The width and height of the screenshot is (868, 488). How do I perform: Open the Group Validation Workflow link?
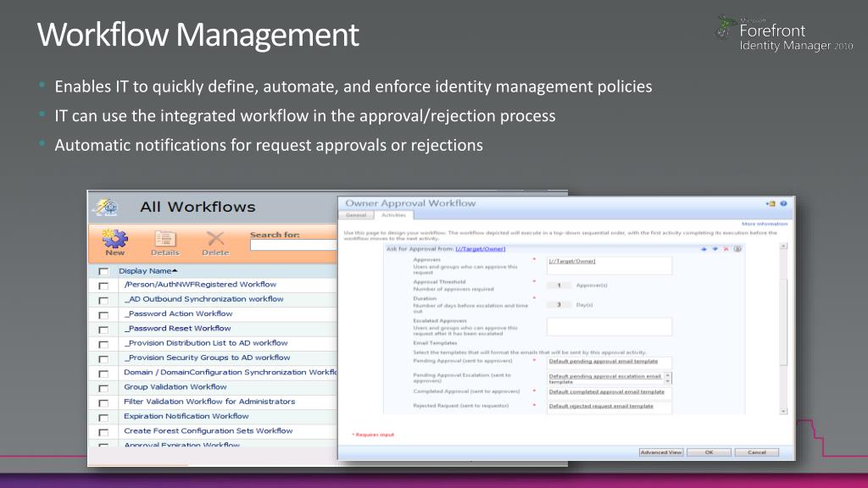[175, 386]
